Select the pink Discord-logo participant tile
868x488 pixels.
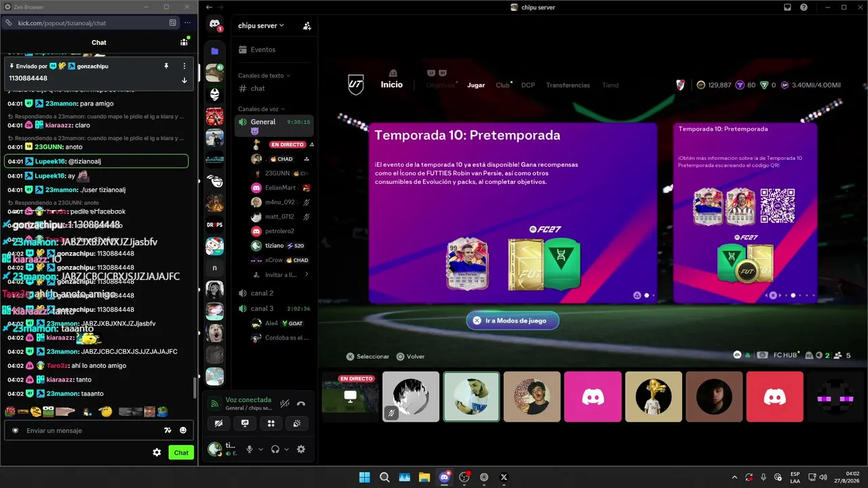click(593, 396)
